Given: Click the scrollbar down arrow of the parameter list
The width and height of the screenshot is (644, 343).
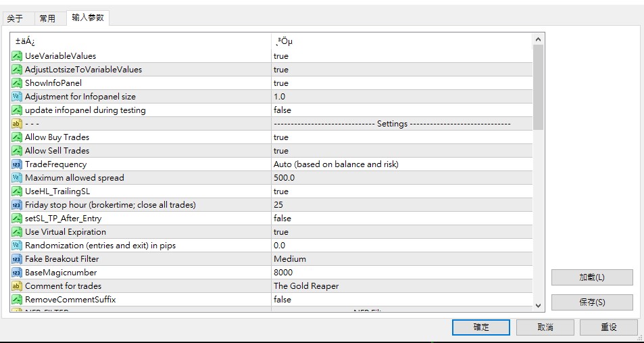Looking at the screenshot, I should tap(538, 306).
